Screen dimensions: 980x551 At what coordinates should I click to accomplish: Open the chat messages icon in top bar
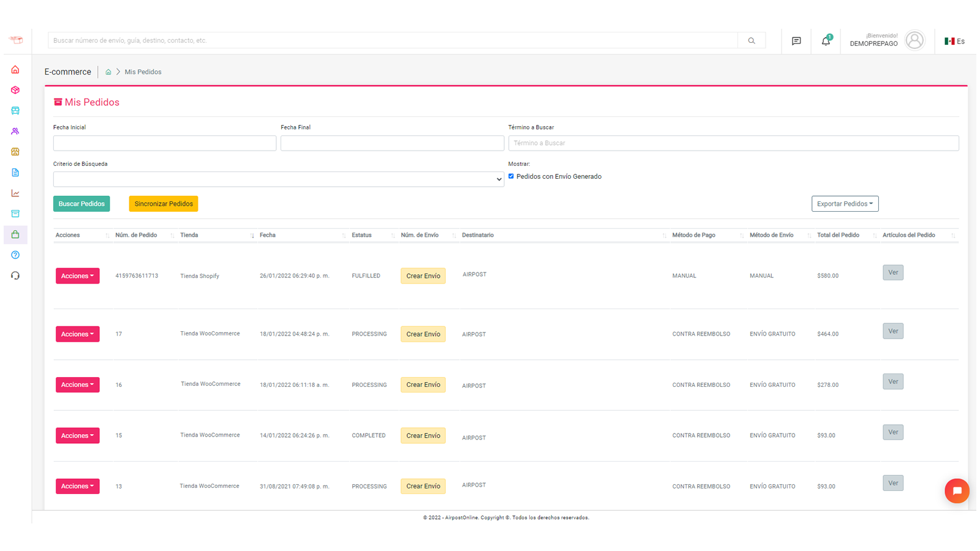(x=796, y=40)
